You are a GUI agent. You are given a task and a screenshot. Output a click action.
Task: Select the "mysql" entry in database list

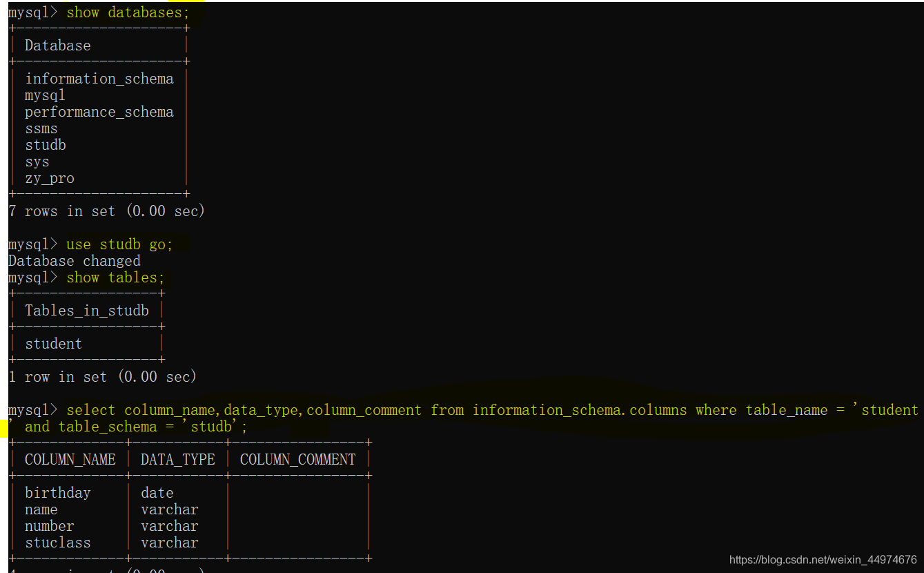click(x=45, y=95)
